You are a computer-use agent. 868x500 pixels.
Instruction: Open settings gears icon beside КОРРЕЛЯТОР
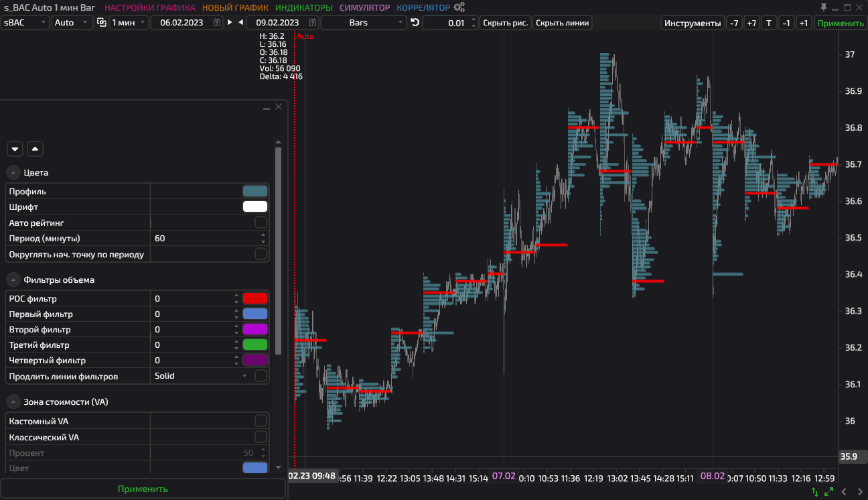[459, 7]
